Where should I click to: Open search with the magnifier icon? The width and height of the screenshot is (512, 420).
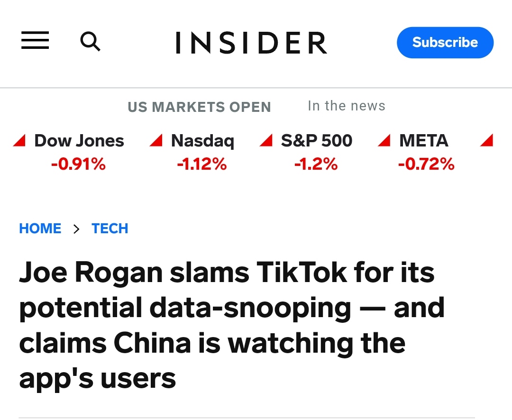(91, 41)
